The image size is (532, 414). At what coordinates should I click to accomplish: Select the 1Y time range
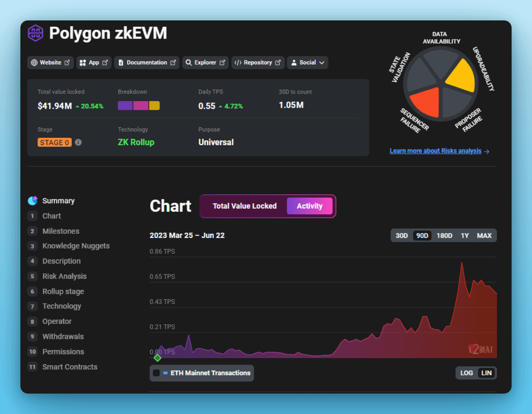point(465,236)
